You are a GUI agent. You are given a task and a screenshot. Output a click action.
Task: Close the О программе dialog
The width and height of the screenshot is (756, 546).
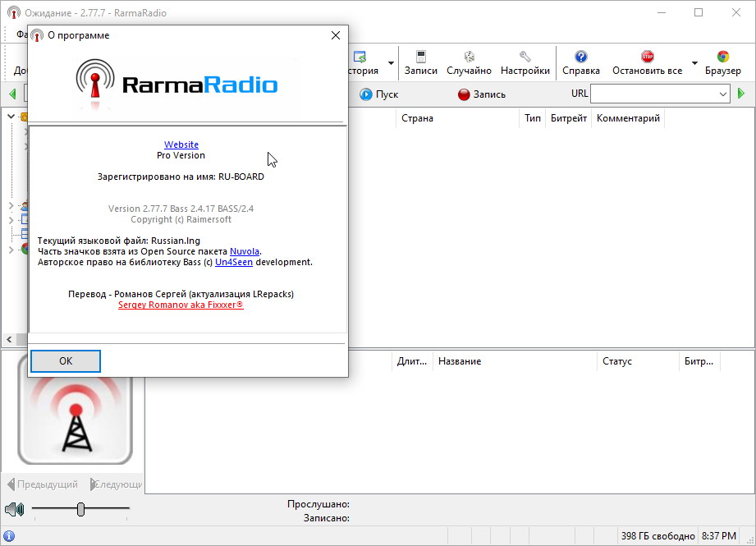pyautogui.click(x=336, y=35)
